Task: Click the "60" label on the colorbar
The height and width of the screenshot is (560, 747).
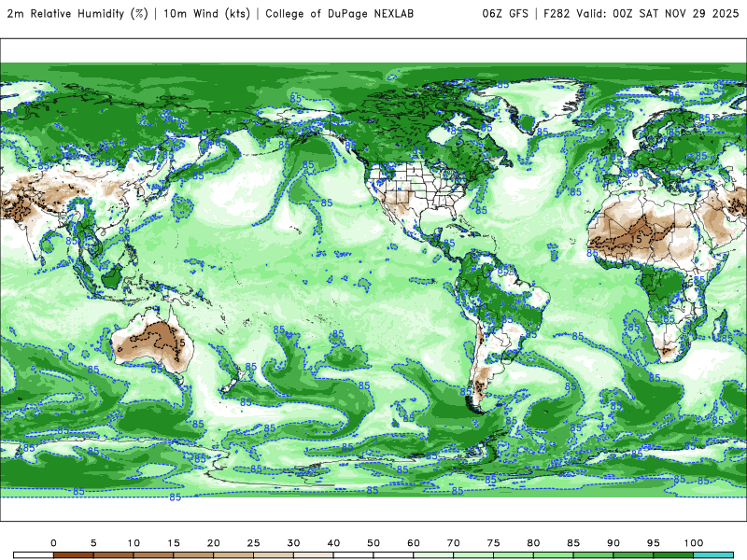Action: 414,543
